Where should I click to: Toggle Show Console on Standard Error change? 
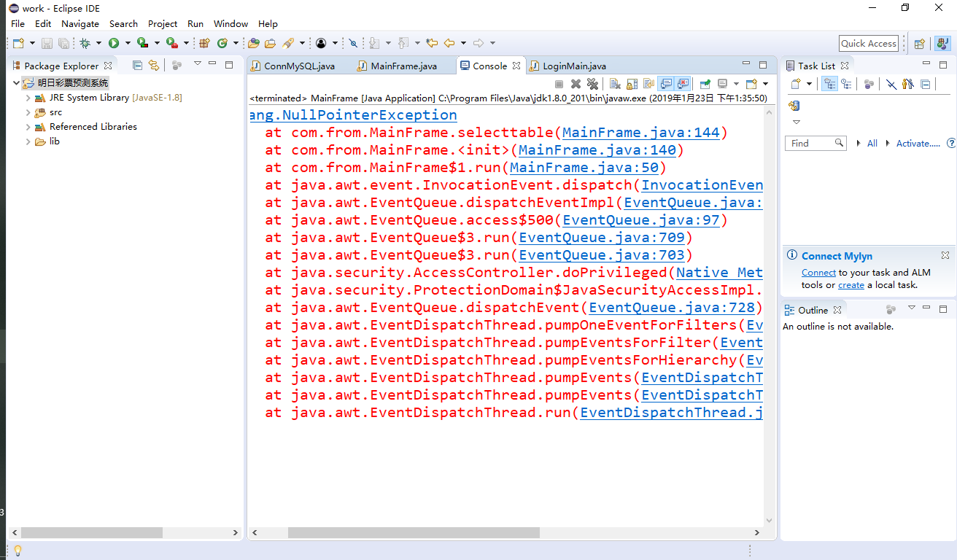tap(683, 84)
